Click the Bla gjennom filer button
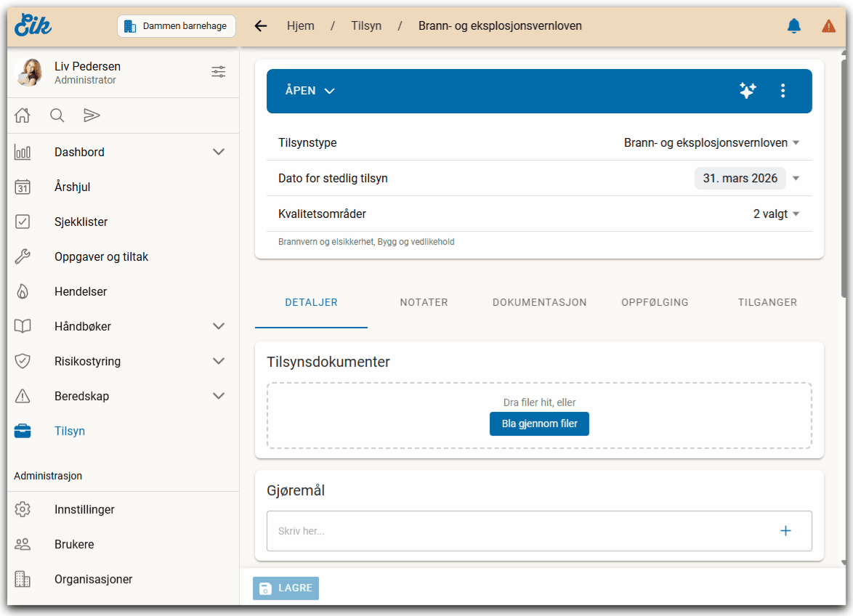The height and width of the screenshot is (616, 853). point(539,423)
